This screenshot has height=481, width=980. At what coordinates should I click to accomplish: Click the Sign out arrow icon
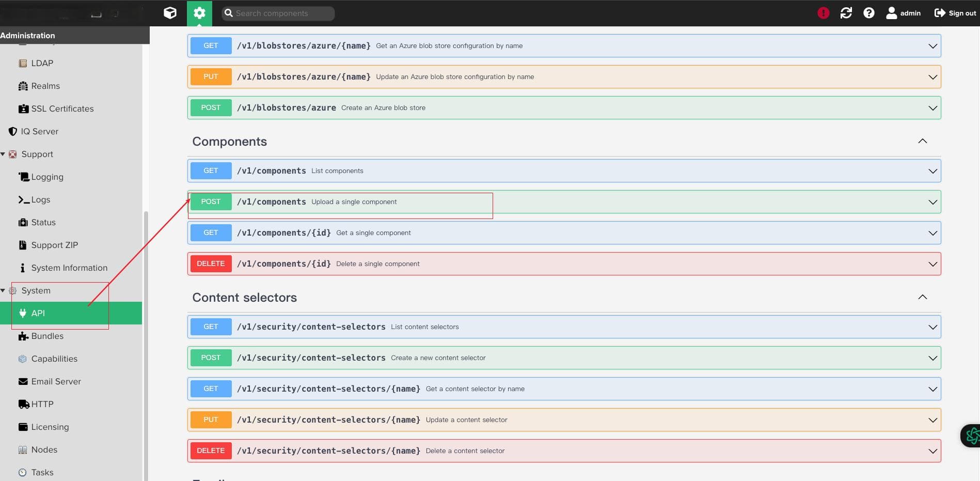pyautogui.click(x=940, y=13)
